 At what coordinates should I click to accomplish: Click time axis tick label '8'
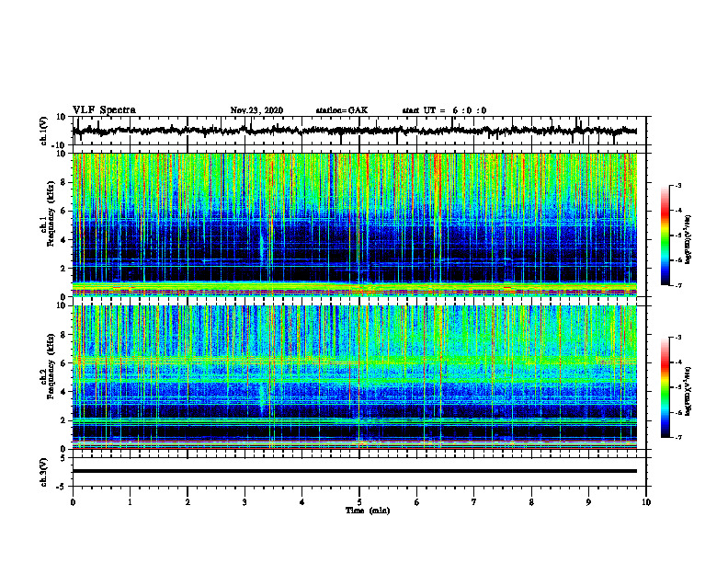click(531, 502)
